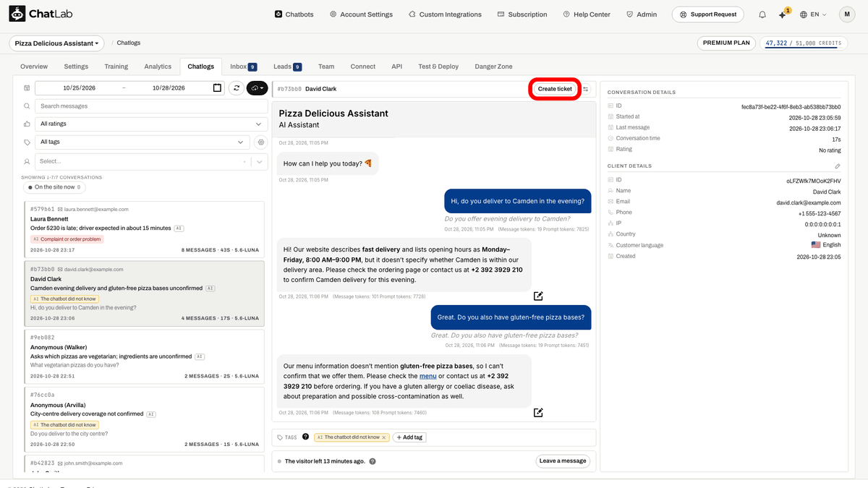Open Chatbots in the top navigation

pos(294,14)
